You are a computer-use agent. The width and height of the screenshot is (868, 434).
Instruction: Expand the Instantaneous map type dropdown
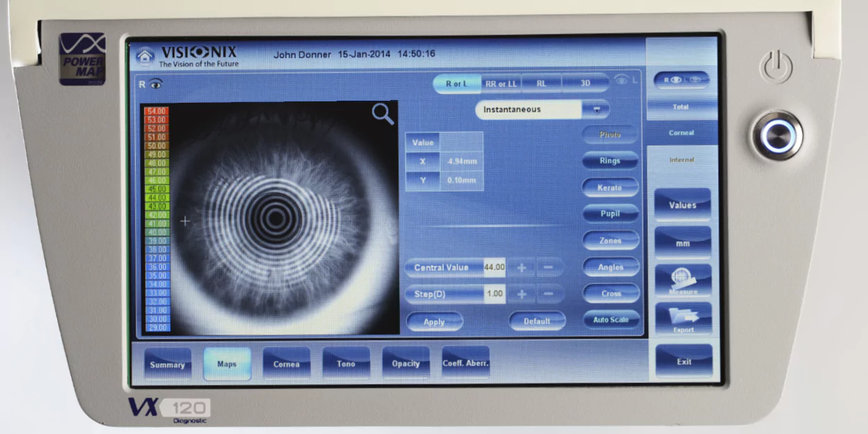pos(596,110)
